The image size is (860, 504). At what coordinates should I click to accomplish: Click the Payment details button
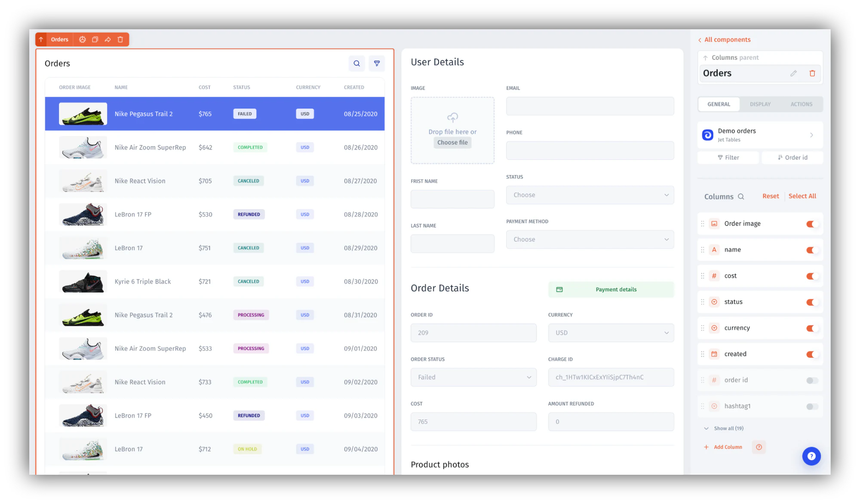611,290
